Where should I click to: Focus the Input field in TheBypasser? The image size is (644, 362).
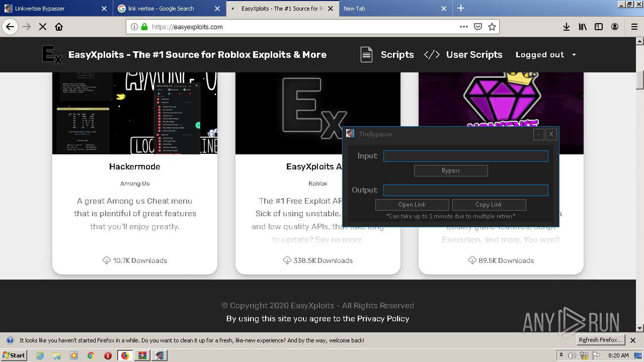[466, 156]
